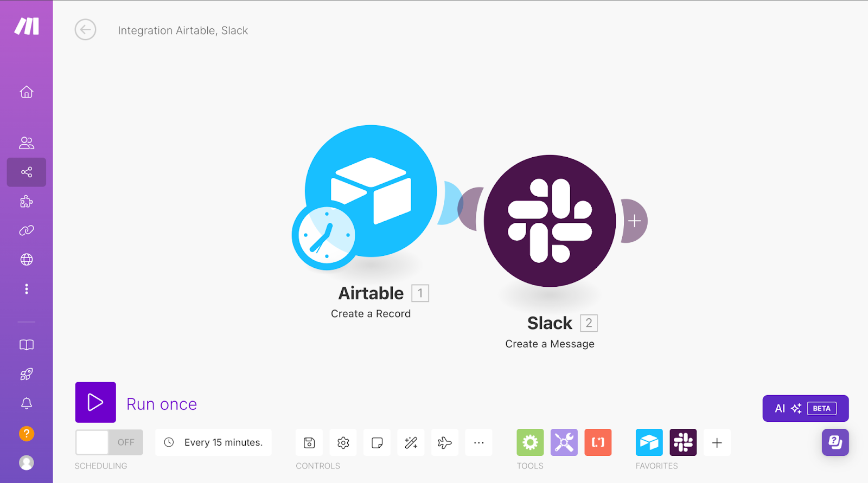Click the Run once play button
868x483 pixels.
(x=95, y=402)
